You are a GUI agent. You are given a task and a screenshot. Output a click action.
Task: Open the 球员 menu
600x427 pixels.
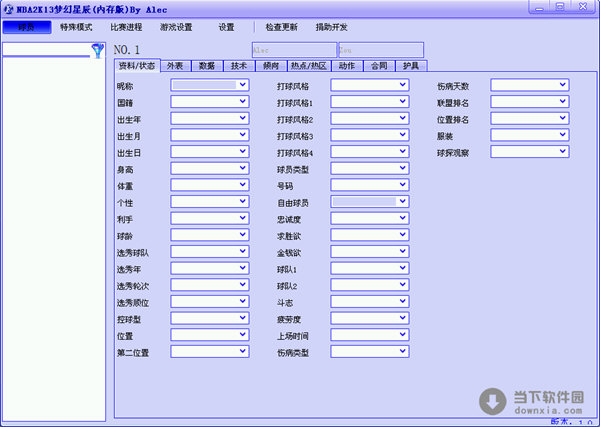pos(27,27)
